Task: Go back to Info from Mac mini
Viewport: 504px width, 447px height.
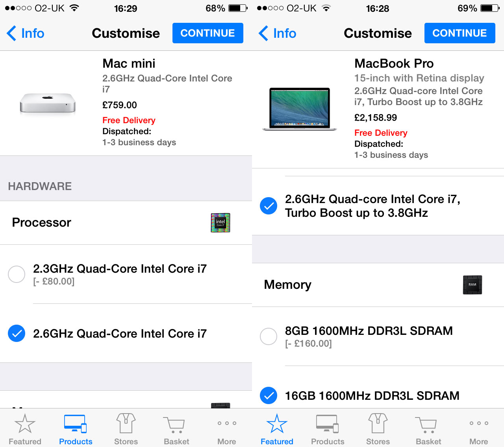Action: click(x=26, y=33)
